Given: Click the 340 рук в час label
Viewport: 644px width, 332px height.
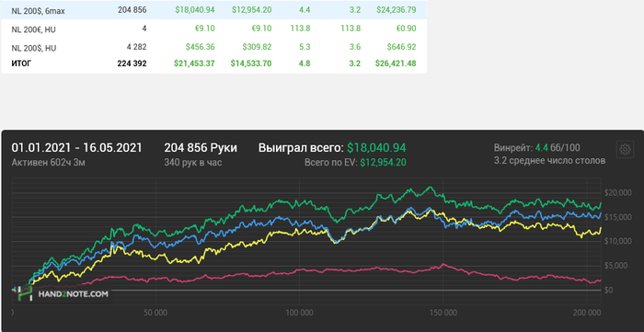Looking at the screenshot, I should pyautogui.click(x=193, y=163).
